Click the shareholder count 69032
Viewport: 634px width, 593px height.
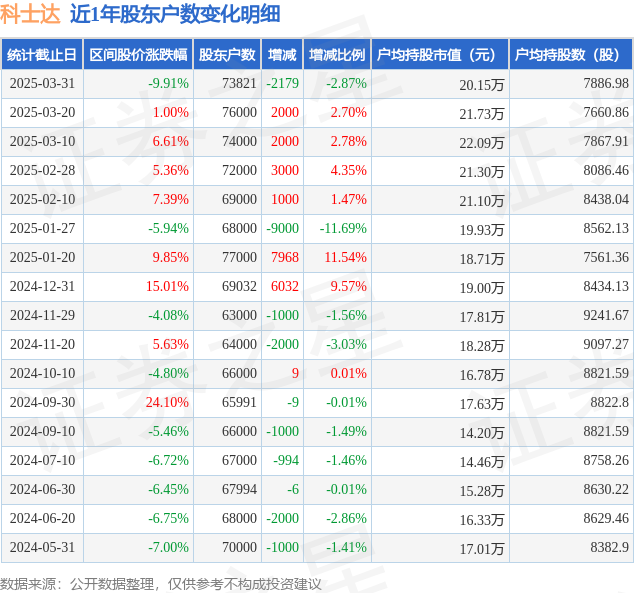click(x=239, y=286)
